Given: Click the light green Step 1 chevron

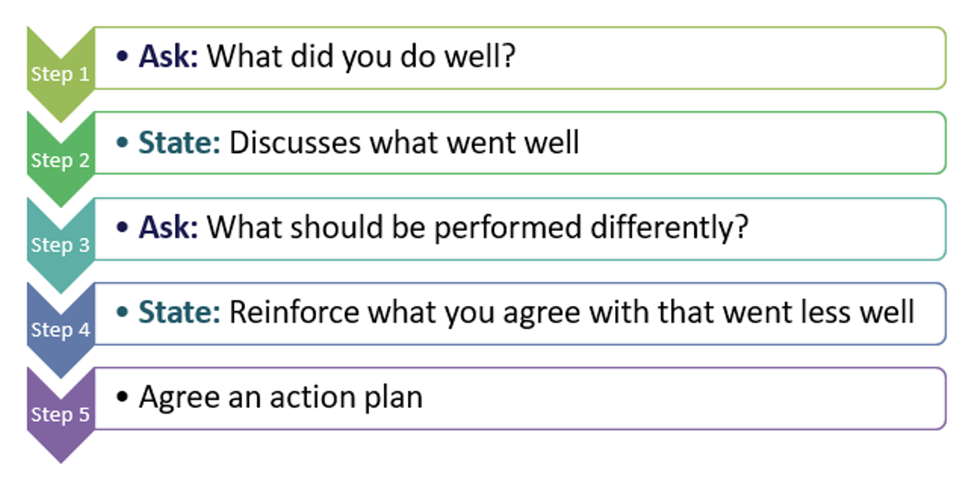Looking at the screenshot, I should 60,74.
